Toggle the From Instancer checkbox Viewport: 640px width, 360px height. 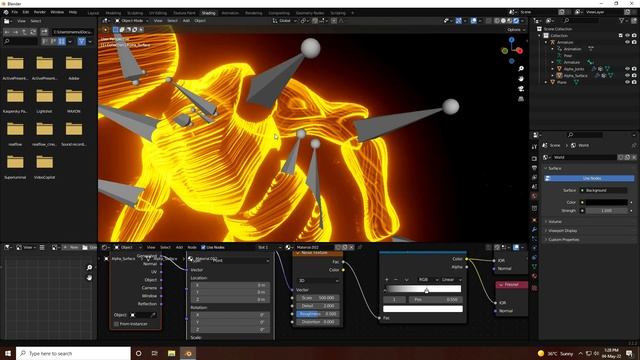pos(117,324)
